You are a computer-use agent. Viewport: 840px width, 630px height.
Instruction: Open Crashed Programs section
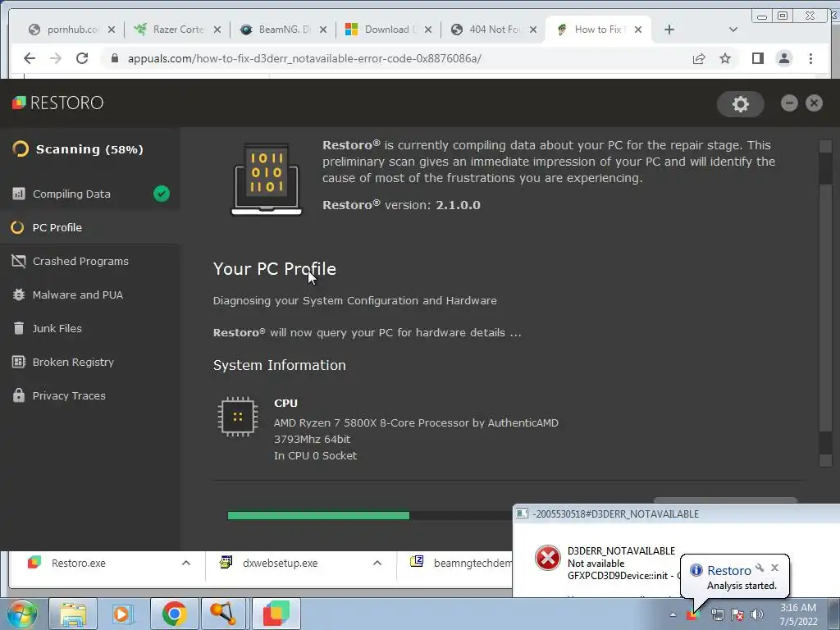point(90,262)
